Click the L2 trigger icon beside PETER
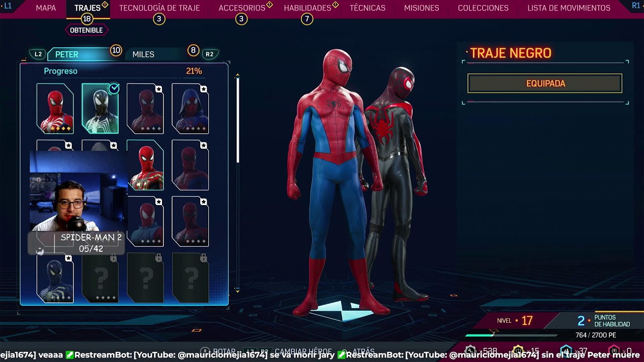The height and width of the screenshot is (362, 644). (38, 54)
